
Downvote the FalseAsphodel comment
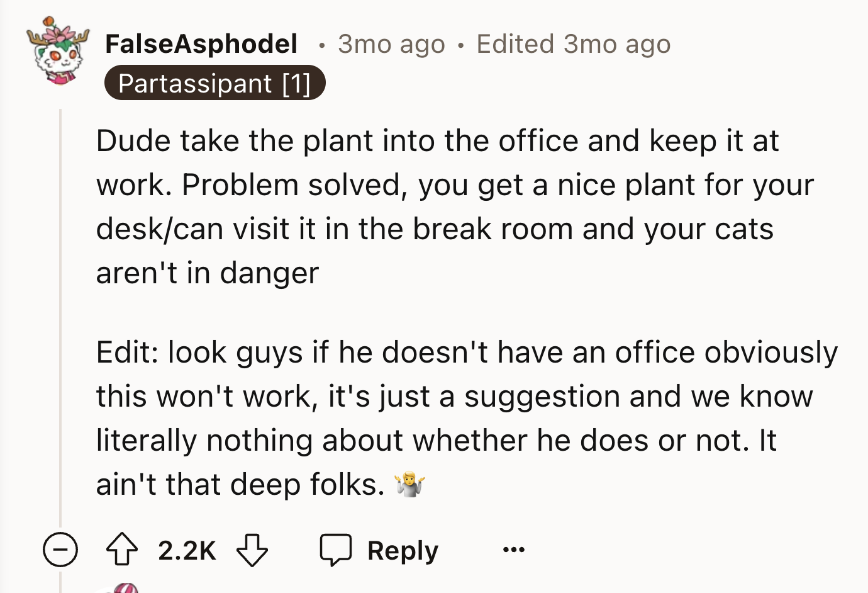click(252, 550)
